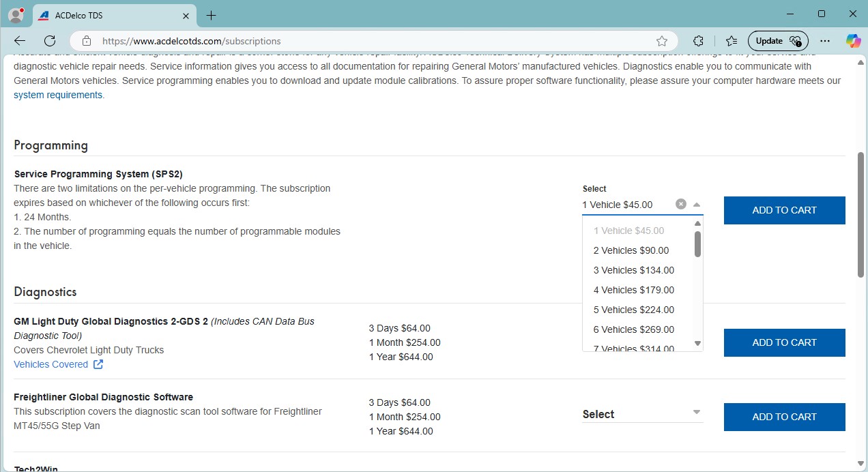Expand the Freightliner Select dropdown
Viewport: 868px width, 472px height.
coord(696,413)
